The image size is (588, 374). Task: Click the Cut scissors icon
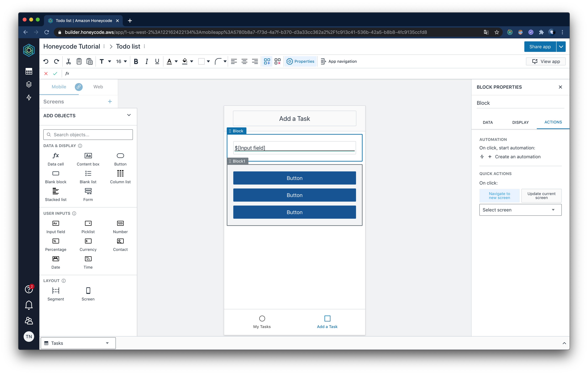[68, 61]
